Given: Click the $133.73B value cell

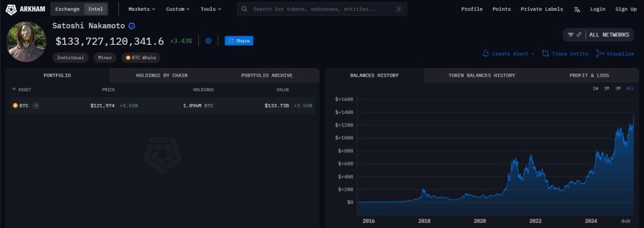Looking at the screenshot, I should [277, 106].
